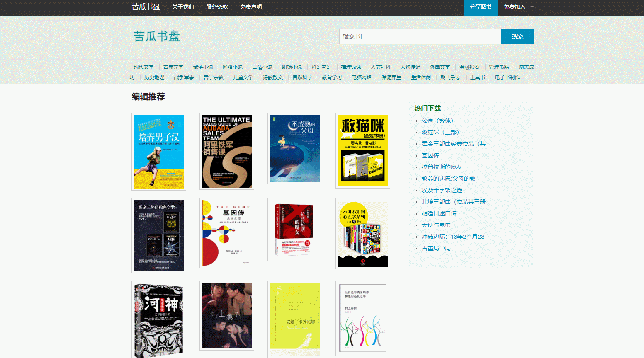The width and height of the screenshot is (644, 358).
Task: Open 天使与昆虫 hot download link
Action: tap(436, 225)
